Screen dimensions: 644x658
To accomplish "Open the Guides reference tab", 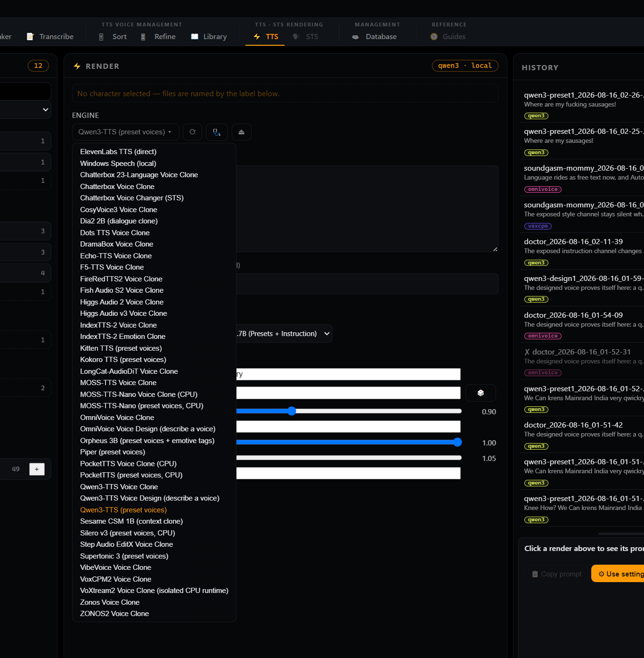I will point(448,37).
